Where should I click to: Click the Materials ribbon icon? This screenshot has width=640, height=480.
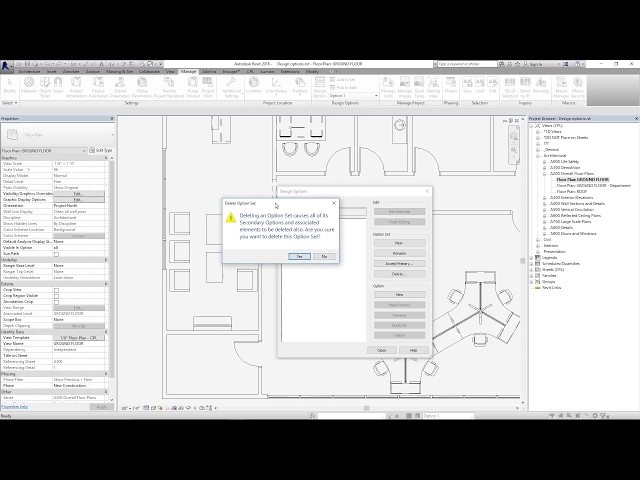click(29, 86)
